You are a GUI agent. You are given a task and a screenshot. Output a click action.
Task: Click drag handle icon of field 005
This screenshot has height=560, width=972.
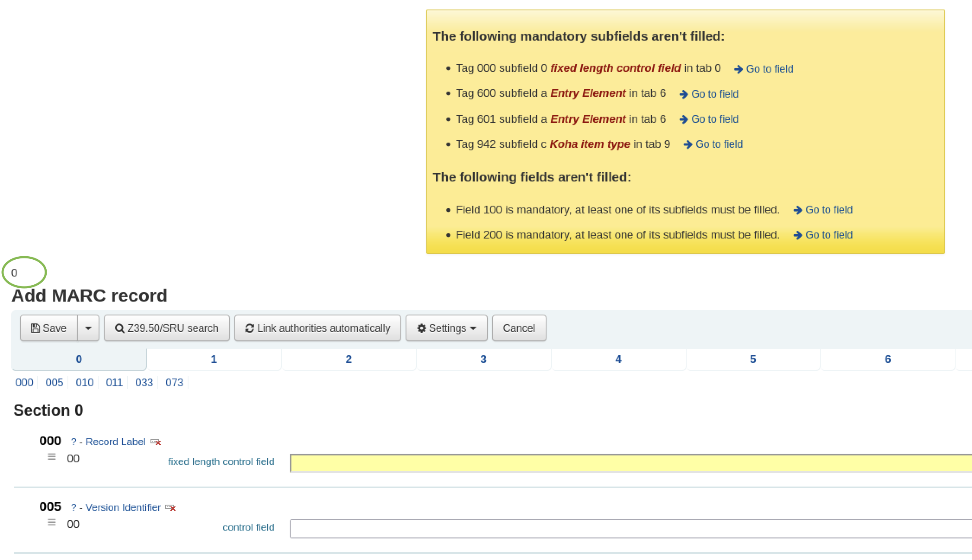coord(52,522)
